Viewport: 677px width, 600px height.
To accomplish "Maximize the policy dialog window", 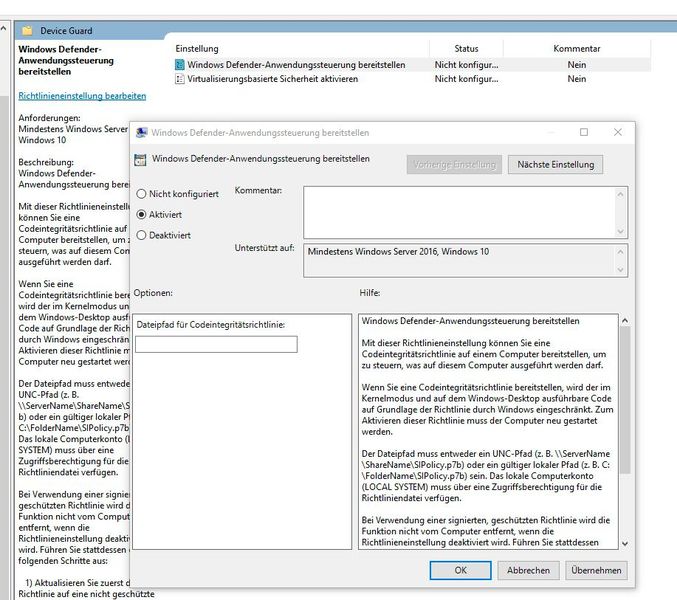I will coord(584,132).
